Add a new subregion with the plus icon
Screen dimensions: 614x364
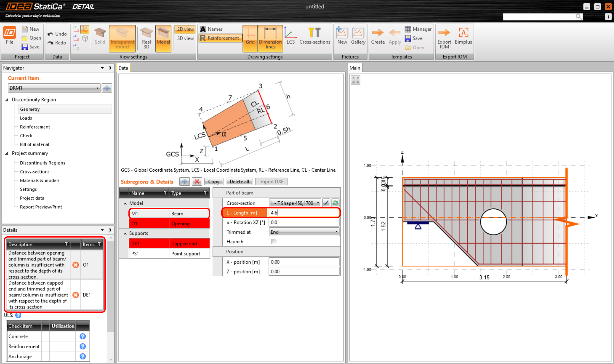(x=184, y=182)
